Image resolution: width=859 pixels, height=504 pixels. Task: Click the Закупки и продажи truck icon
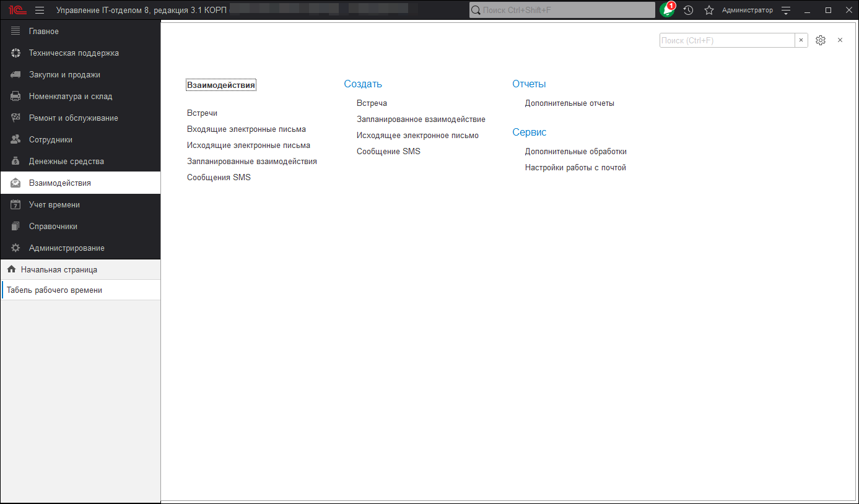coord(16,75)
